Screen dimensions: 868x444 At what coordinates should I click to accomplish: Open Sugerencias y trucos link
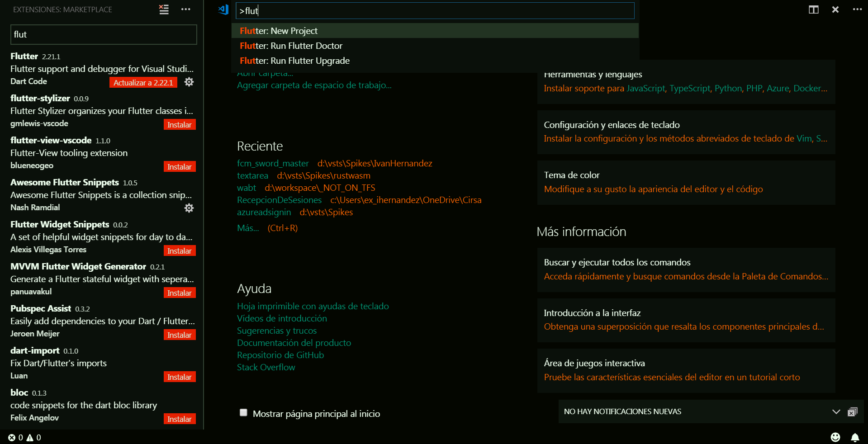tap(277, 331)
